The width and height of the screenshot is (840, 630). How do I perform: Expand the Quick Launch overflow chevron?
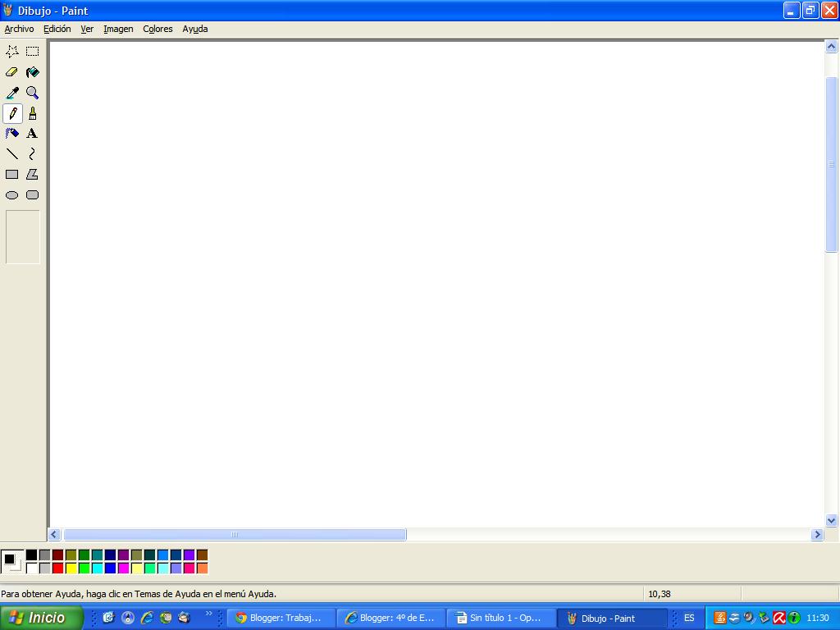point(209,614)
